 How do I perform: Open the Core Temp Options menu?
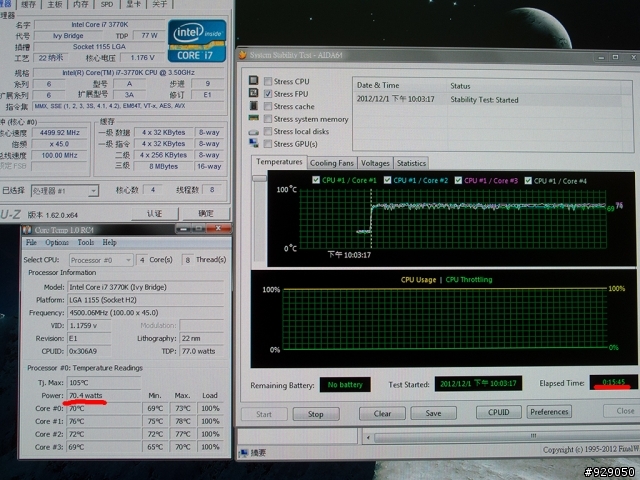pos(57,242)
